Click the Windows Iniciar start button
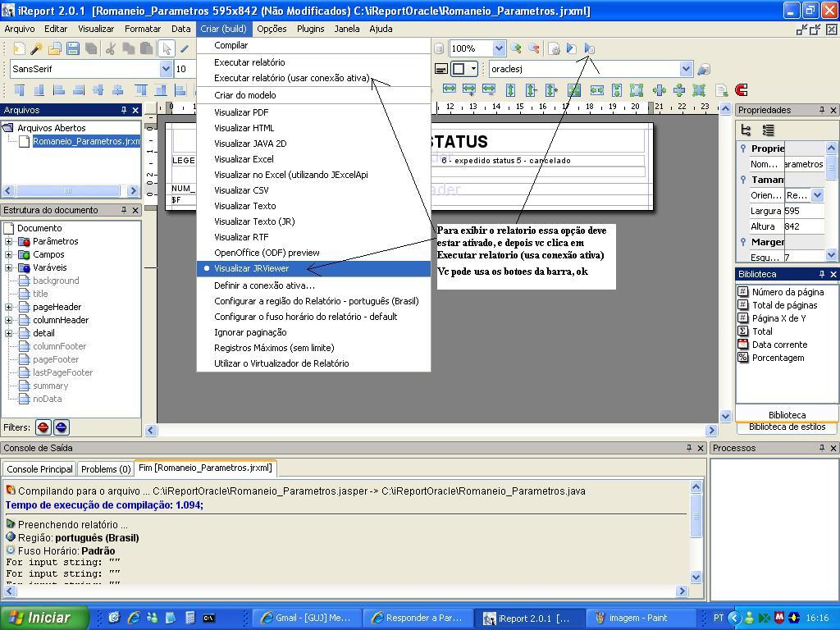Viewport: 840px width, 630px height. (x=44, y=618)
